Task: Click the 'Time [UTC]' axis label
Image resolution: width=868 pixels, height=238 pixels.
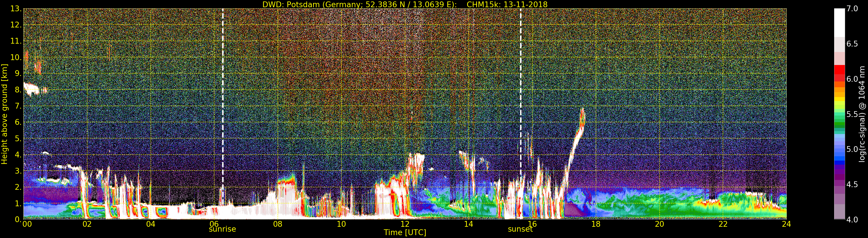Action: point(405,233)
